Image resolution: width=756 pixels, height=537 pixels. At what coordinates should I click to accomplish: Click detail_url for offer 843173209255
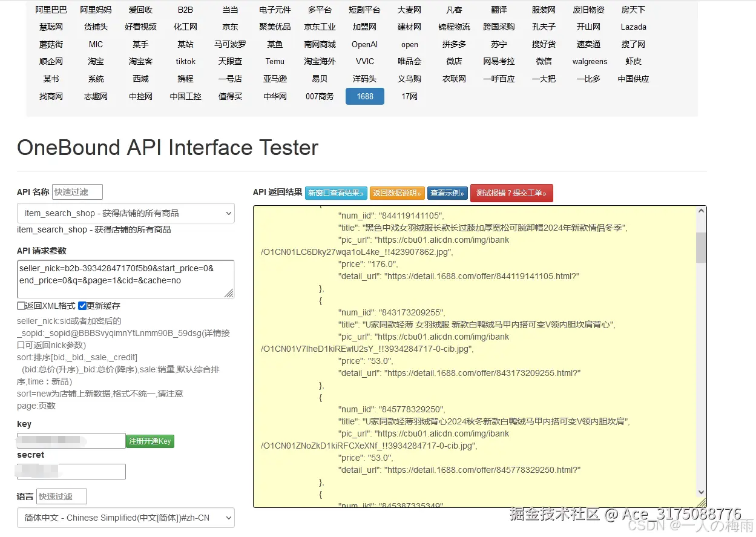(x=459, y=373)
